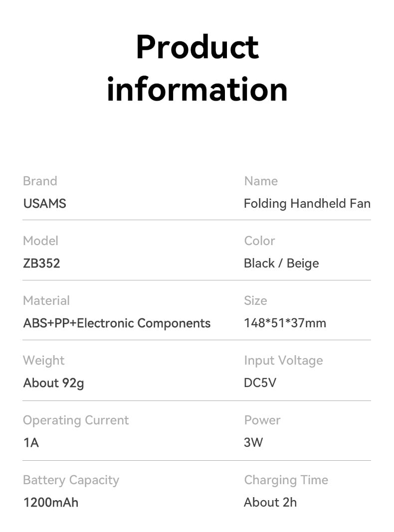Click the Battery Capacity label

pos(71,480)
